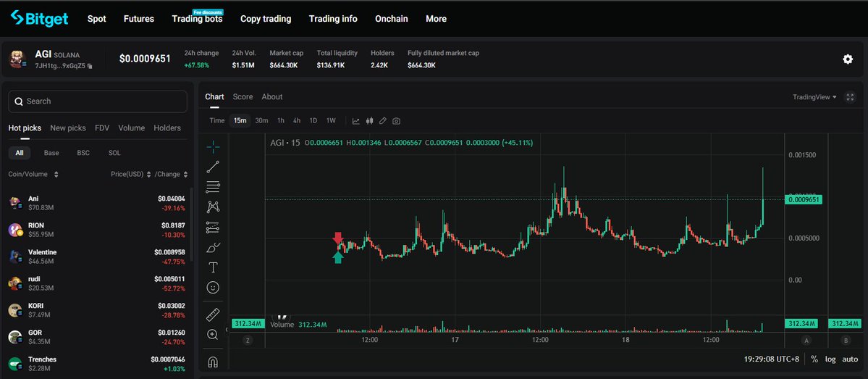
Task: Select the 15m timeframe
Action: 240,121
